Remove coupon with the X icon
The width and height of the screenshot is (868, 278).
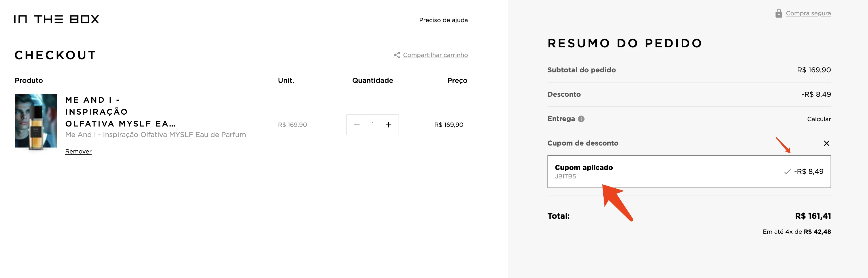click(x=826, y=143)
